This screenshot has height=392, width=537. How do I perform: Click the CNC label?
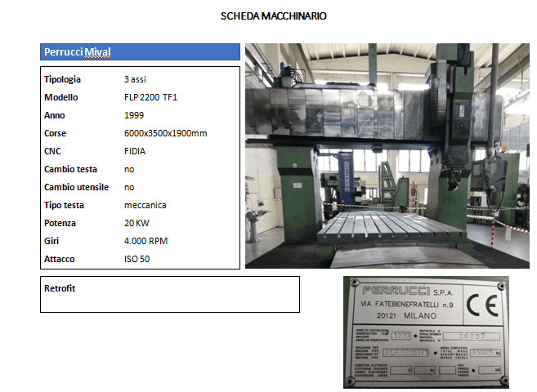pyautogui.click(x=52, y=151)
